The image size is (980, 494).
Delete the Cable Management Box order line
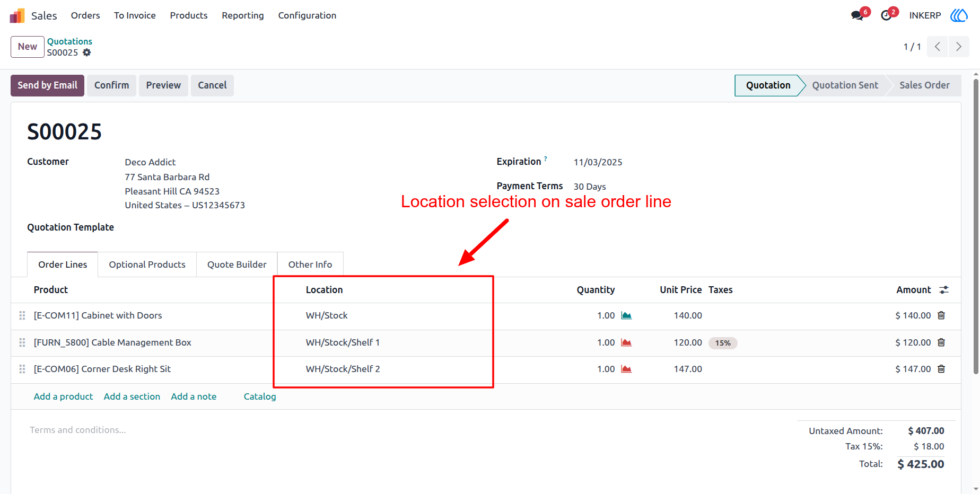pyautogui.click(x=941, y=342)
